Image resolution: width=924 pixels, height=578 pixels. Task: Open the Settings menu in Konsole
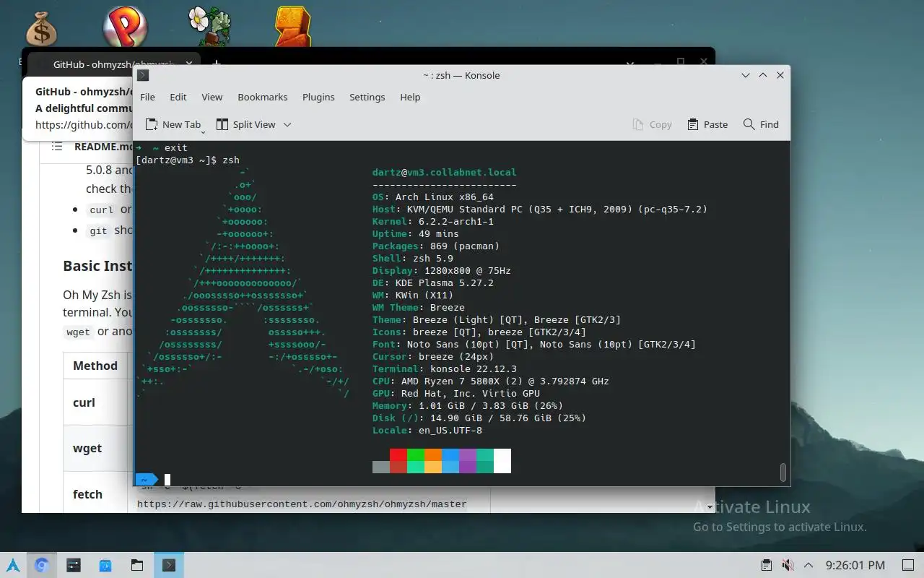point(367,97)
